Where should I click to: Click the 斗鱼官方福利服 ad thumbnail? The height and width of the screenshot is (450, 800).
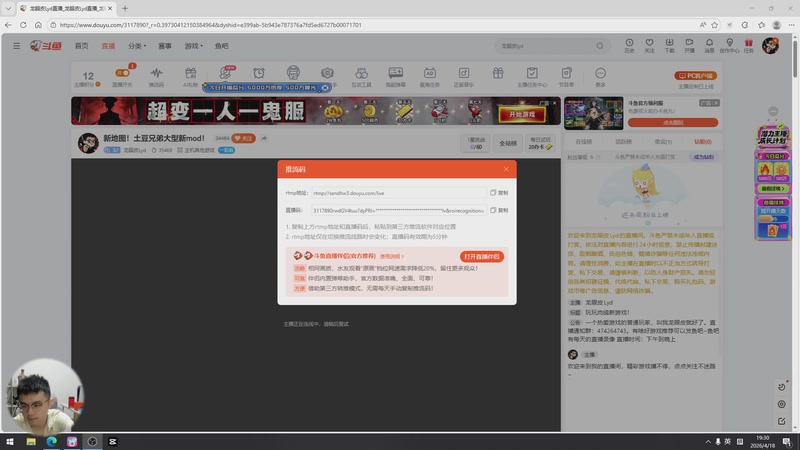click(x=593, y=113)
